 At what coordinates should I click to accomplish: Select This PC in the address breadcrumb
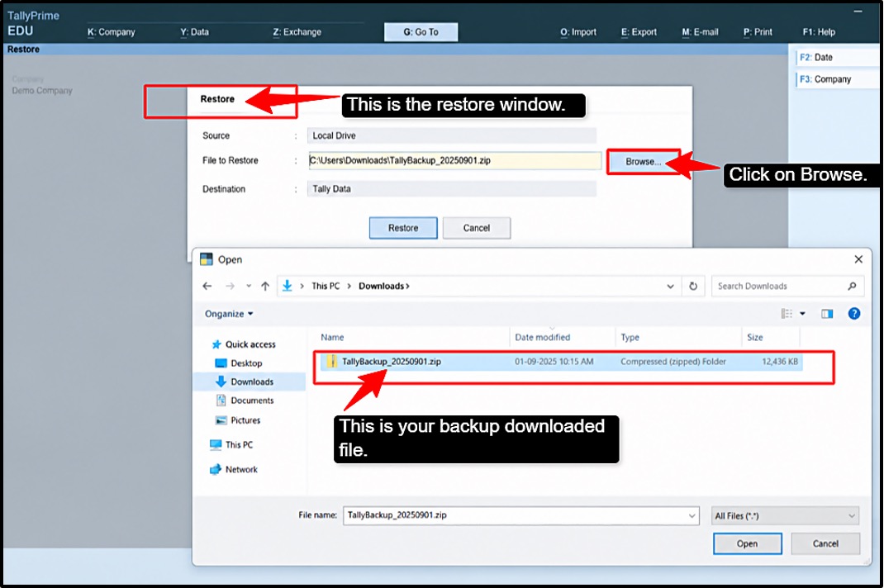pos(326,287)
